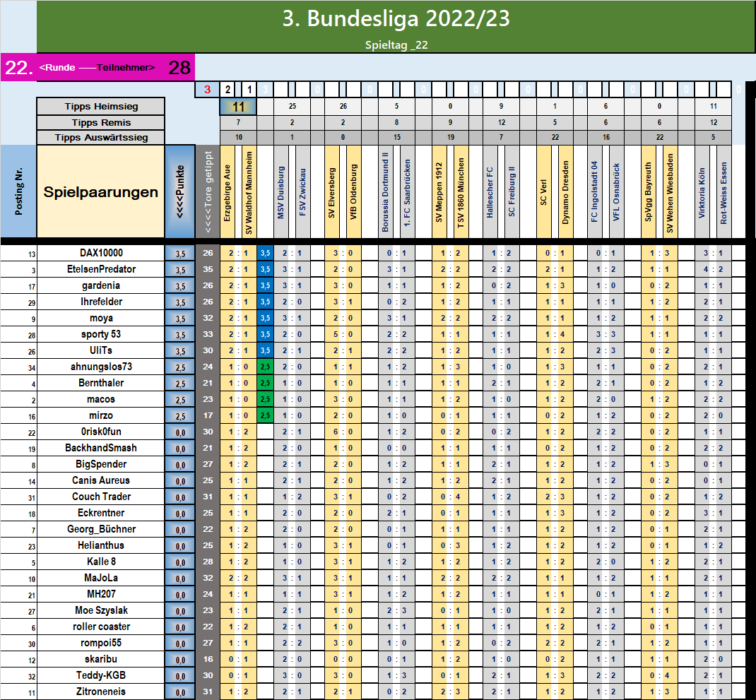Click the participant name 'Canis Aureus'
The width and height of the screenshot is (756, 700).
click(x=101, y=480)
